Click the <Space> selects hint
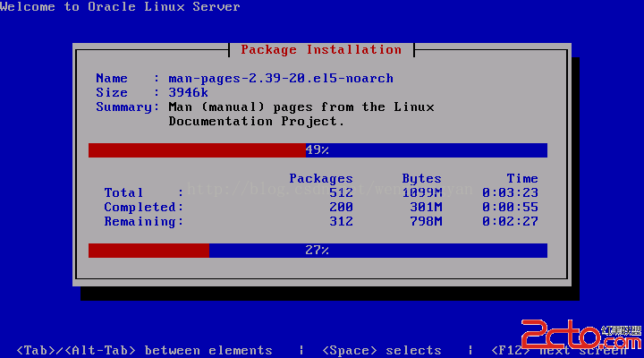The image size is (644, 358). point(382,350)
